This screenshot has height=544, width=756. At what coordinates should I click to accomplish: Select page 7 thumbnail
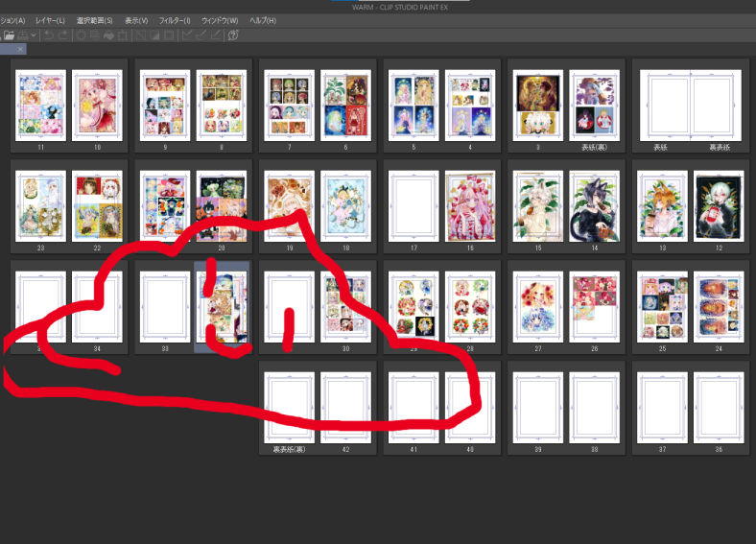point(290,106)
